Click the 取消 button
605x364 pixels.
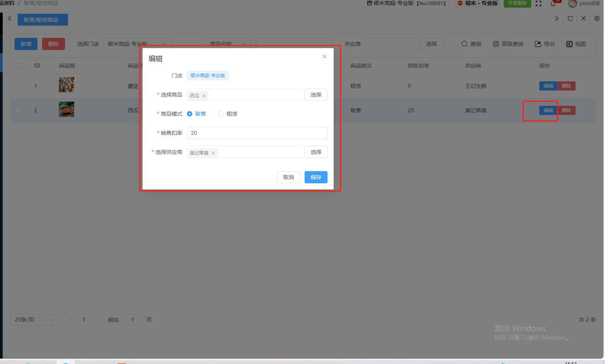coord(288,177)
